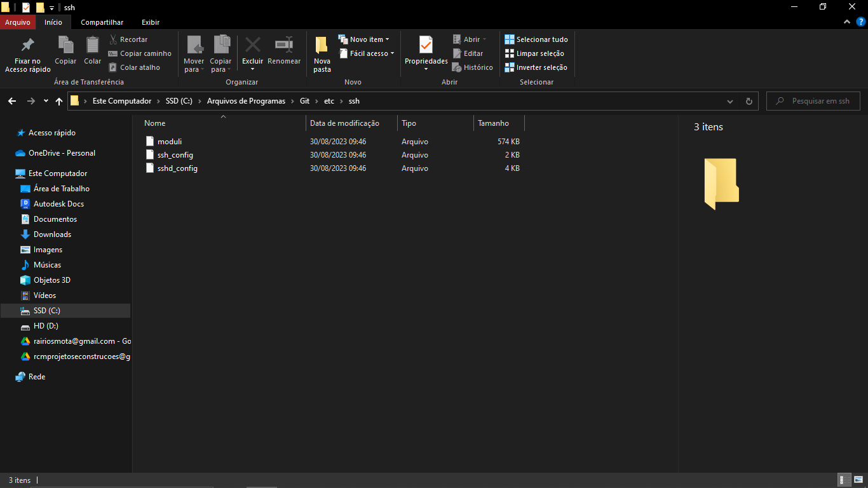
Task: Open Objetos 3D folder
Action: (x=51, y=280)
